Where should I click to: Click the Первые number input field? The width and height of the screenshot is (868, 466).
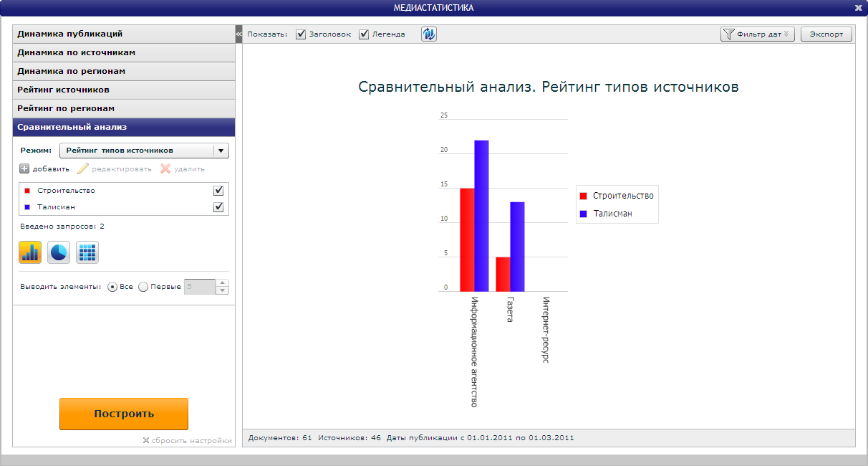(x=200, y=287)
